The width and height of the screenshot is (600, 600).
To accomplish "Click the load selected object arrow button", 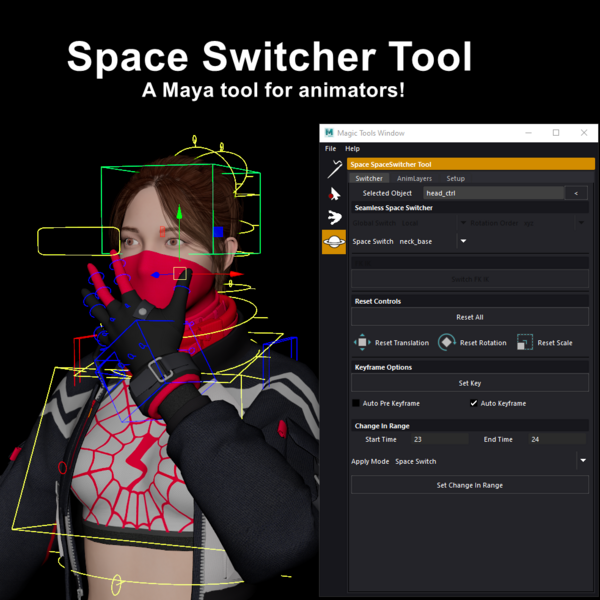I will 576,193.
